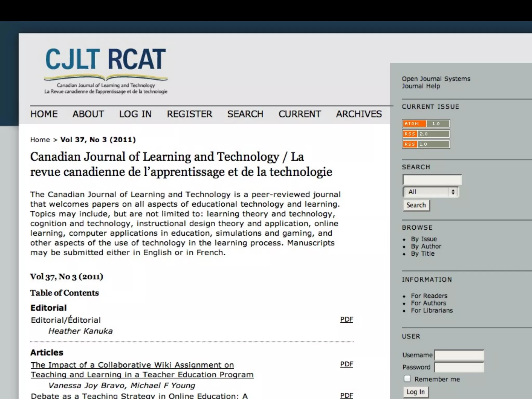Open the Collaborative Wiki Assignment article link
Image resolution: width=532 pixels, height=399 pixels.
click(142, 370)
